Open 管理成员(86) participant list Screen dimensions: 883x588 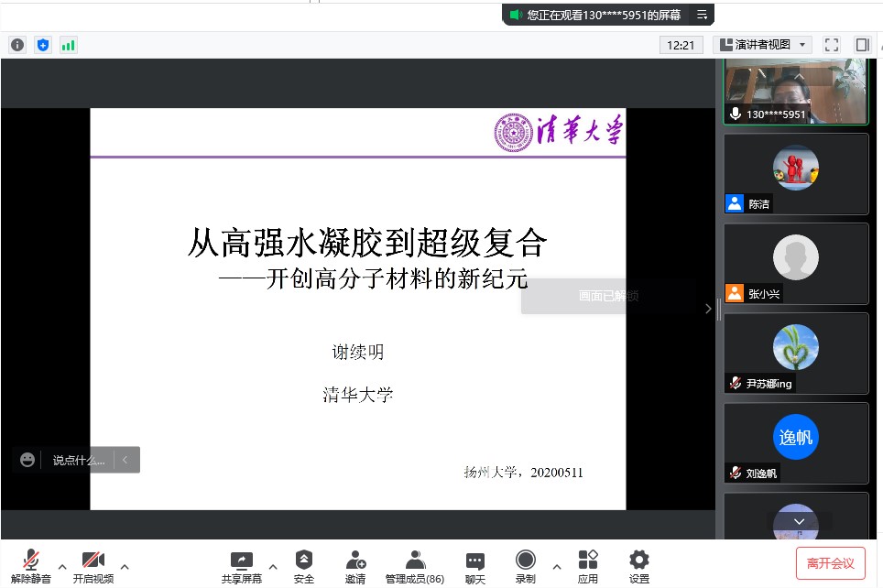coord(415,566)
